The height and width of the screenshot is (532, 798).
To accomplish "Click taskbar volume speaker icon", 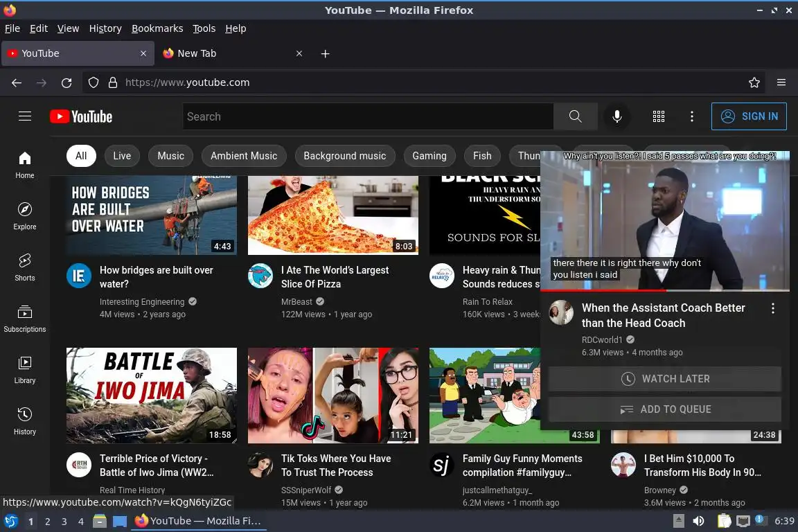I will (698, 521).
